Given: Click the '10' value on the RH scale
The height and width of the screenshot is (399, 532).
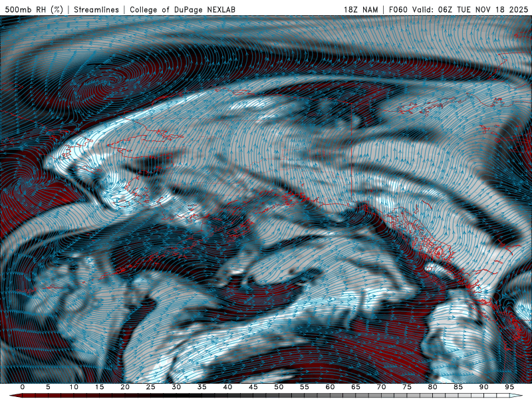Looking at the screenshot, I should (x=74, y=387).
